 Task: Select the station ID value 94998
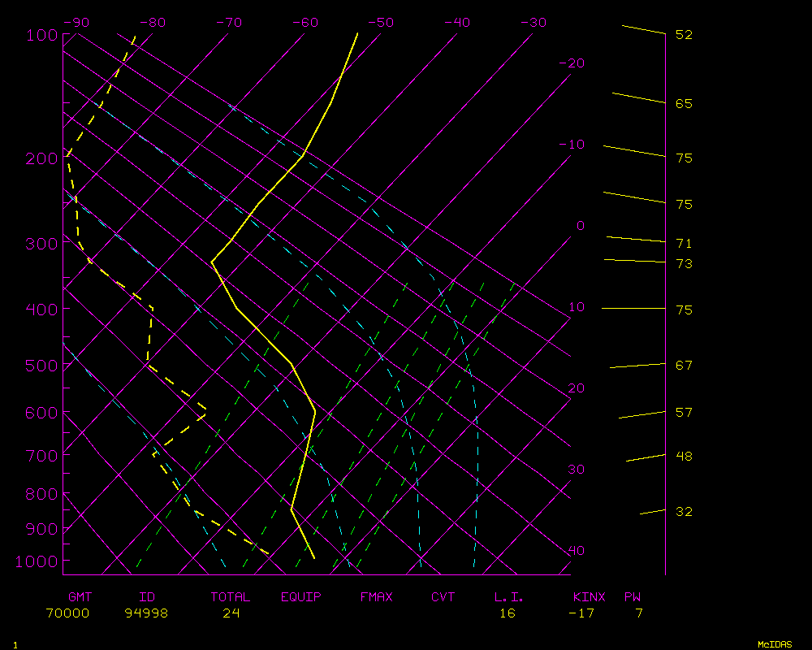coord(146,613)
